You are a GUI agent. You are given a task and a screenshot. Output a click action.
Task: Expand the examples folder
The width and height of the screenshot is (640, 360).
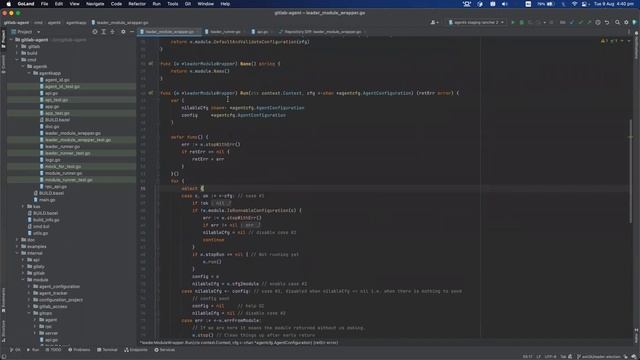[x=17, y=247]
